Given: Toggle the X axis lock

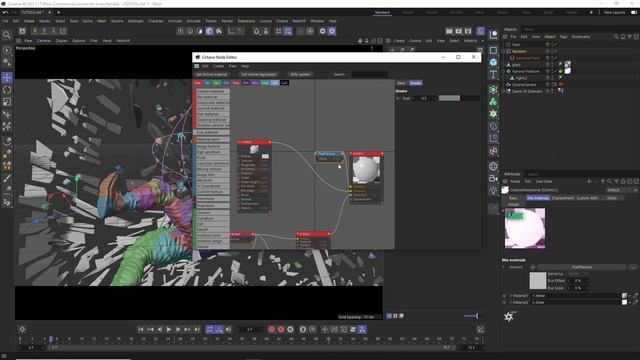Looking at the screenshot, I should [35, 31].
